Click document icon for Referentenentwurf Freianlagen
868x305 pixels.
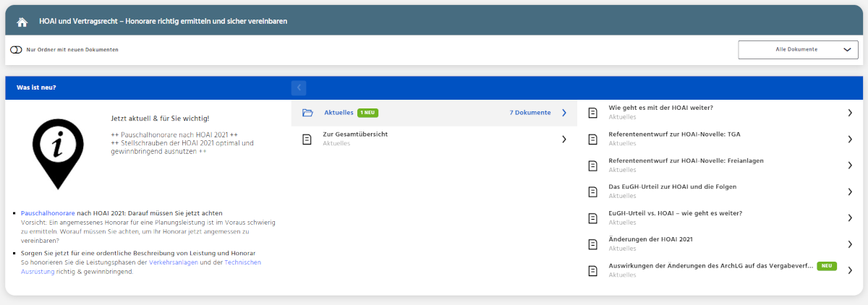tap(593, 166)
